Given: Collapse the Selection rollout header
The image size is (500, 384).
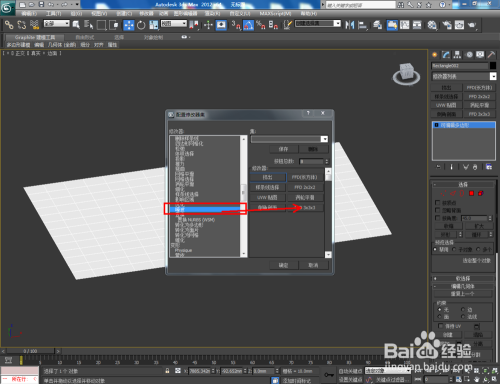Looking at the screenshot, I should (463, 184).
